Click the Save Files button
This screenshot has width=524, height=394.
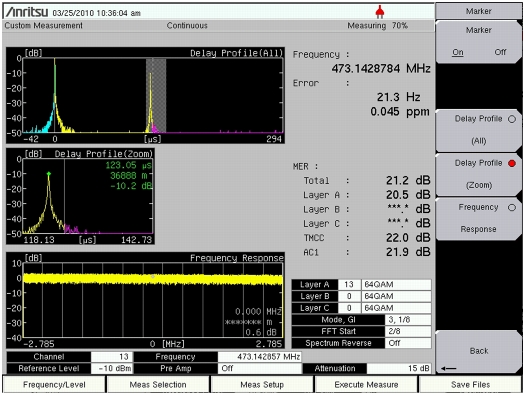470,385
